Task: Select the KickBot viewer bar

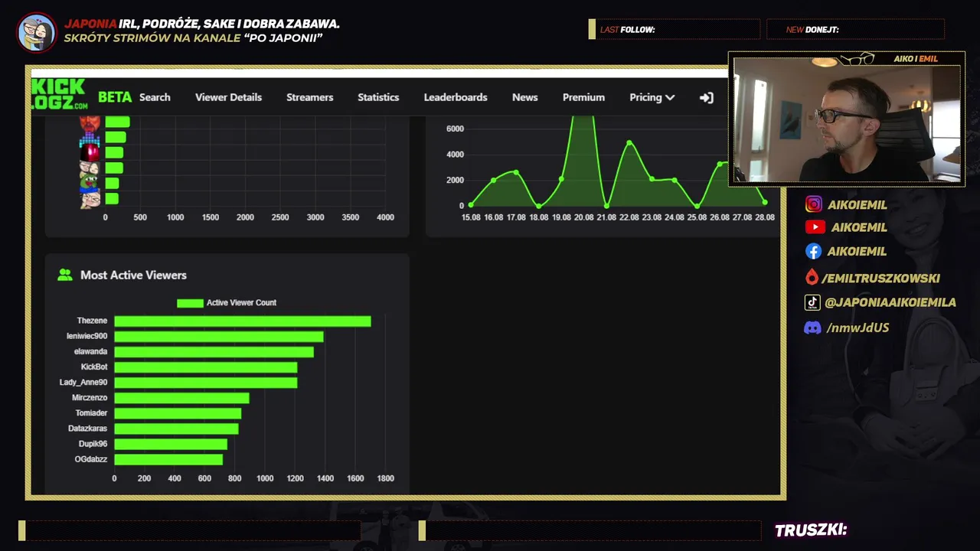Action: 206,367
